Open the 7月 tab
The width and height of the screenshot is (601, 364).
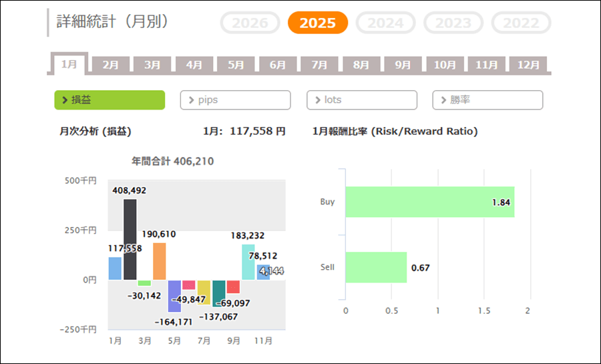tap(320, 64)
